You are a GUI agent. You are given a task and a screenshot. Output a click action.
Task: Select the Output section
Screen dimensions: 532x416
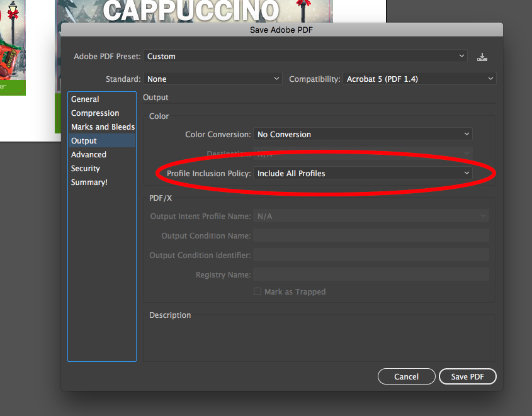click(102, 141)
